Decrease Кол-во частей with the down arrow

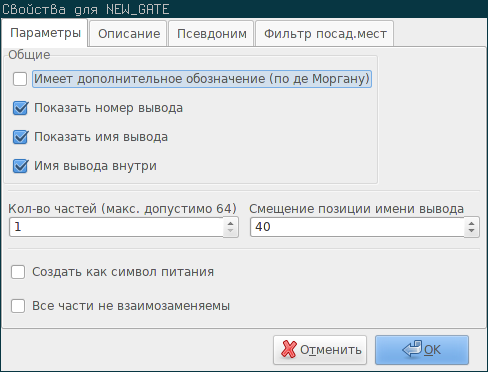point(231,231)
